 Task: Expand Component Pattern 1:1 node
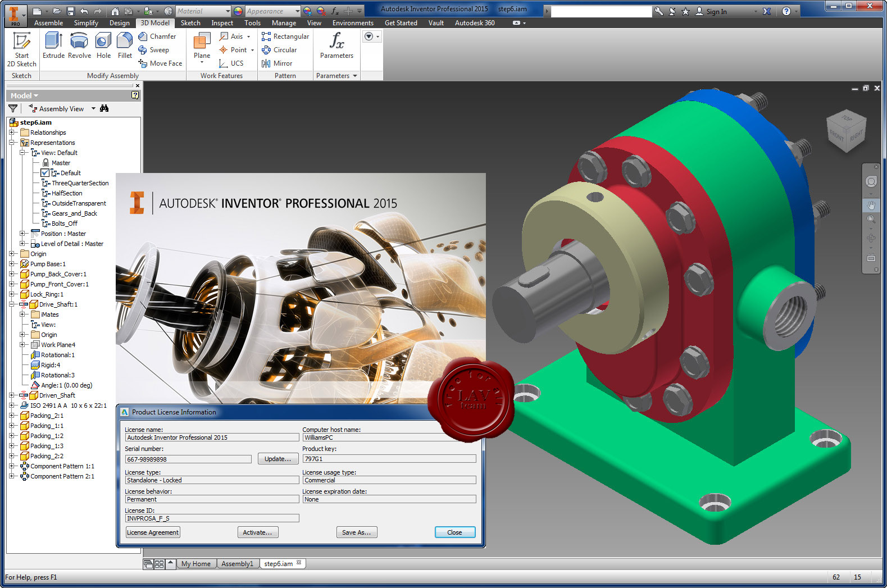[x=12, y=466]
